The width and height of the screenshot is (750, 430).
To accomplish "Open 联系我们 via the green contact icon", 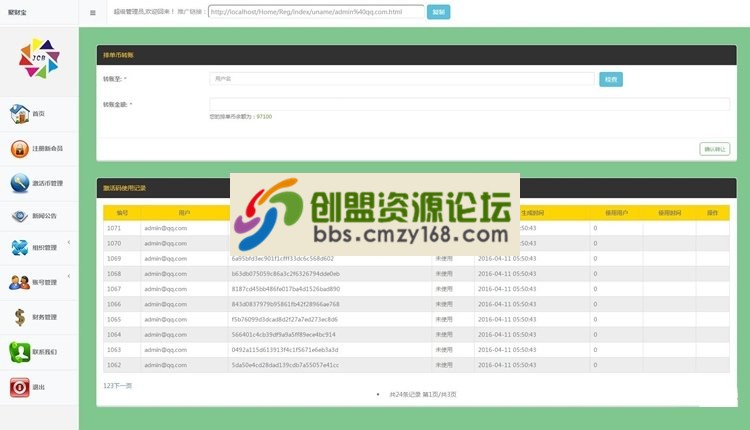I will (20, 352).
